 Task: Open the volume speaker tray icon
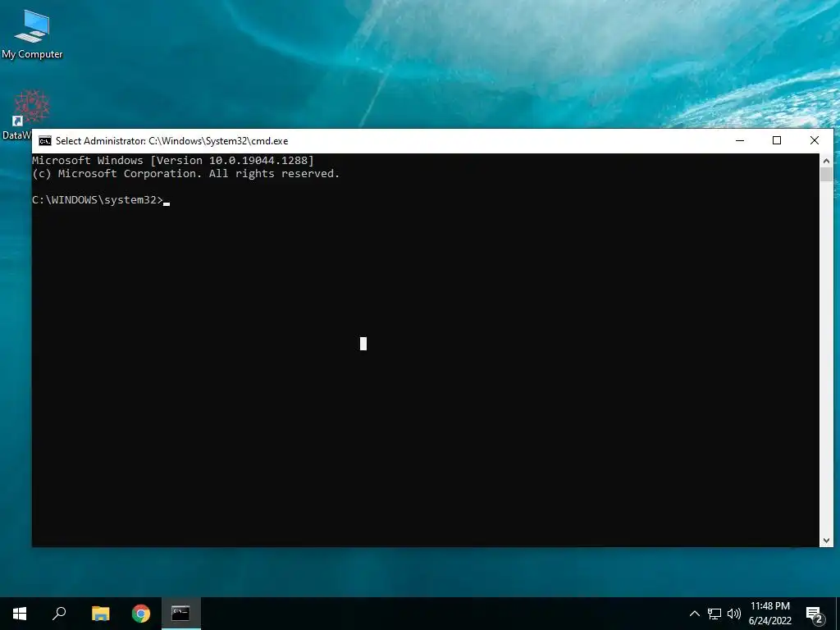pos(734,614)
